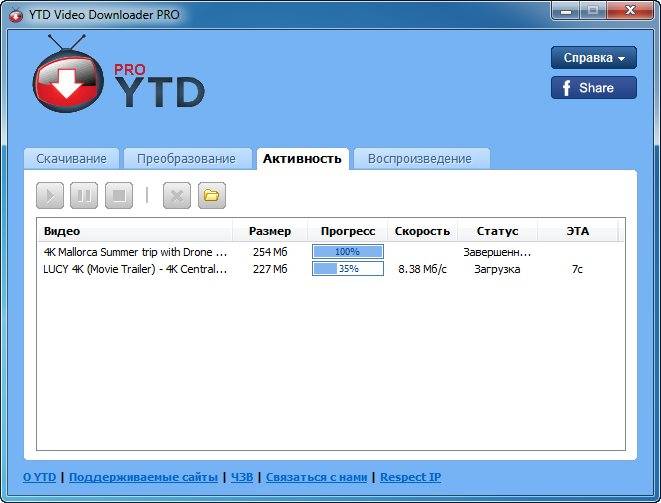Image resolution: width=661 pixels, height=503 pixels.
Task: Click the Скорость column header
Action: click(x=422, y=231)
